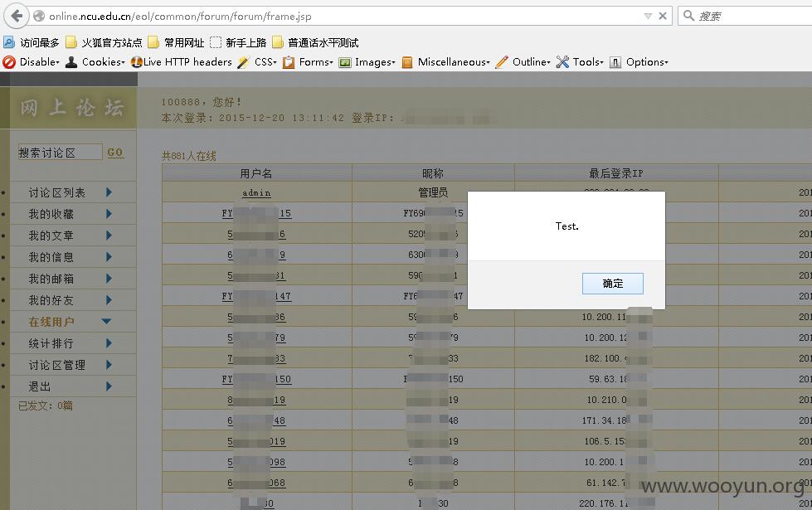Click the search magnifier icon
812x510 pixels.
click(x=688, y=16)
